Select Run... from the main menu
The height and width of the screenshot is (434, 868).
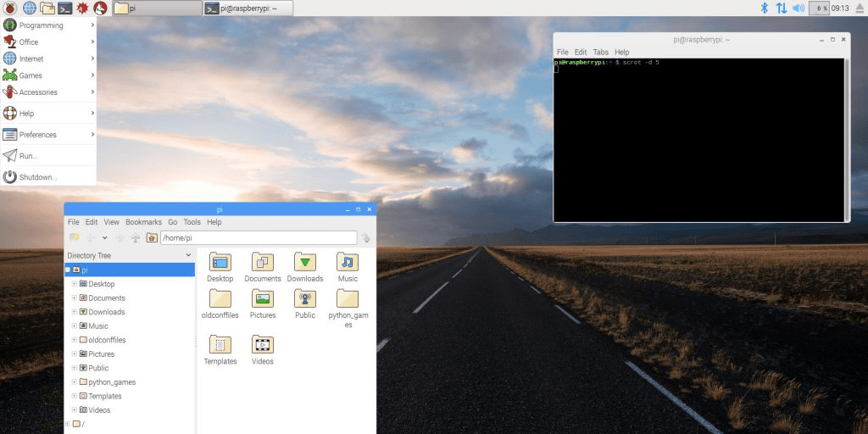click(48, 156)
